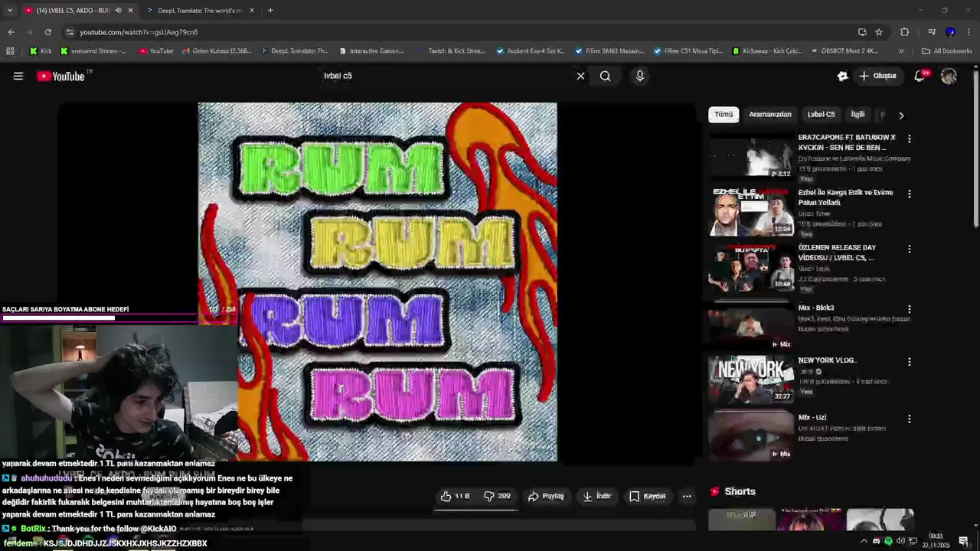This screenshot has height=551, width=980.
Task: Go back with browser back arrow
Action: click(x=11, y=32)
